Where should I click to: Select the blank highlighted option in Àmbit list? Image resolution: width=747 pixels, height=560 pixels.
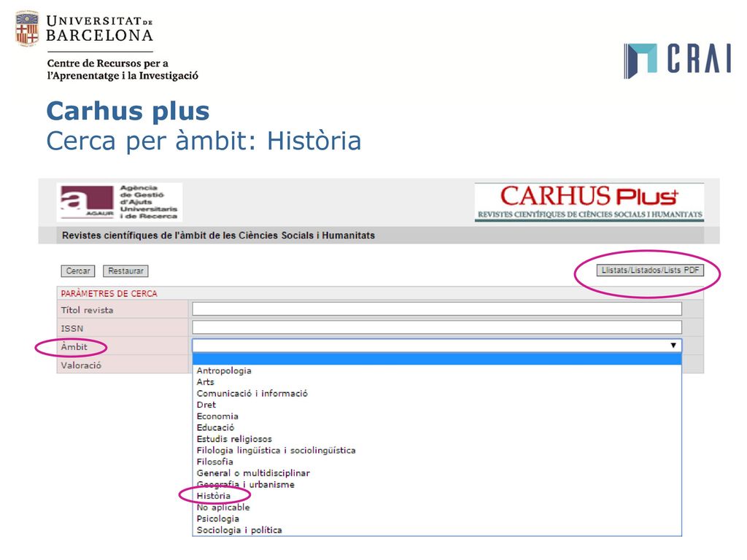coord(437,359)
